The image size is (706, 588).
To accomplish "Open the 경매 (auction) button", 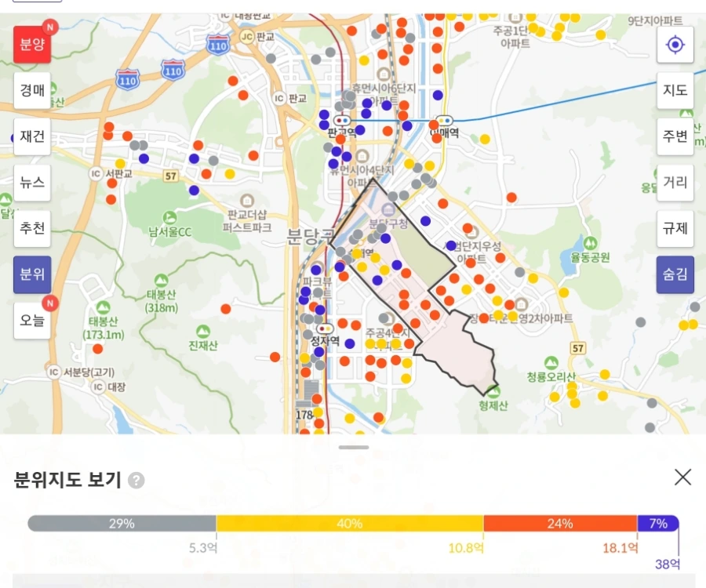I will pos(32,90).
